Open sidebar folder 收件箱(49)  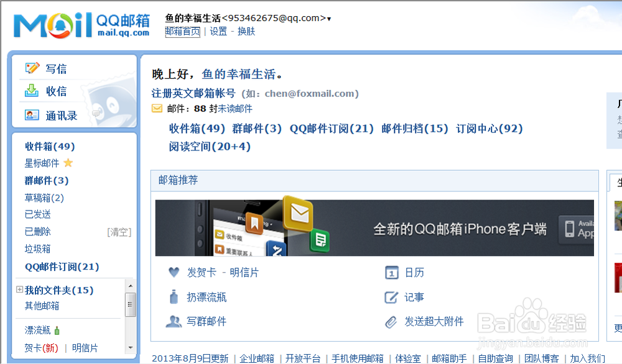50,147
